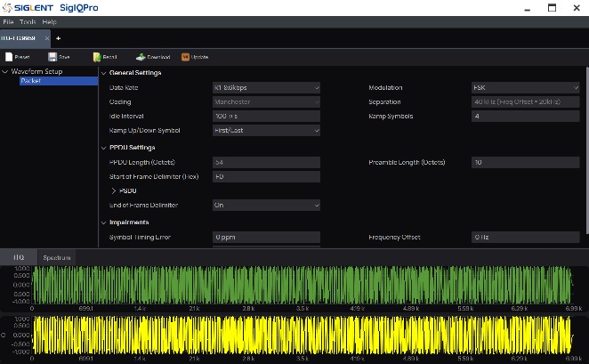Screen dimensions: 589x364
Task: Click the Save disk icon
Action: 52,56
